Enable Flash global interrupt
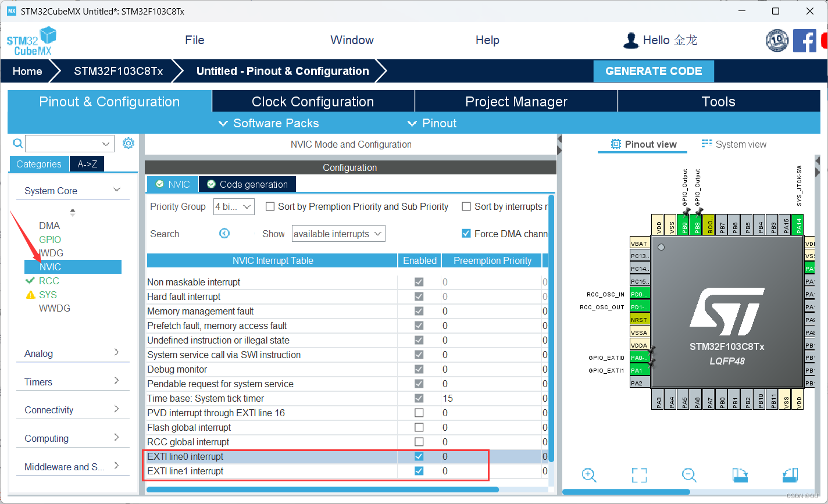The width and height of the screenshot is (828, 504). [x=419, y=427]
